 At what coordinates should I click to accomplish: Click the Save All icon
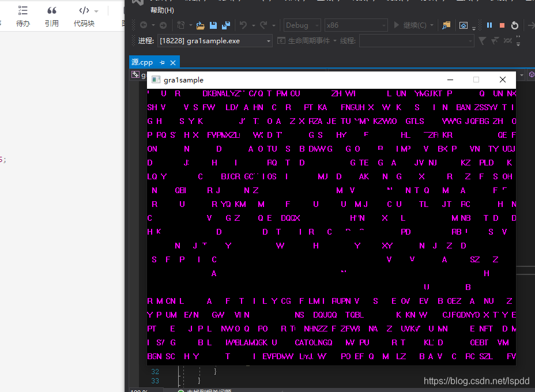click(226, 25)
